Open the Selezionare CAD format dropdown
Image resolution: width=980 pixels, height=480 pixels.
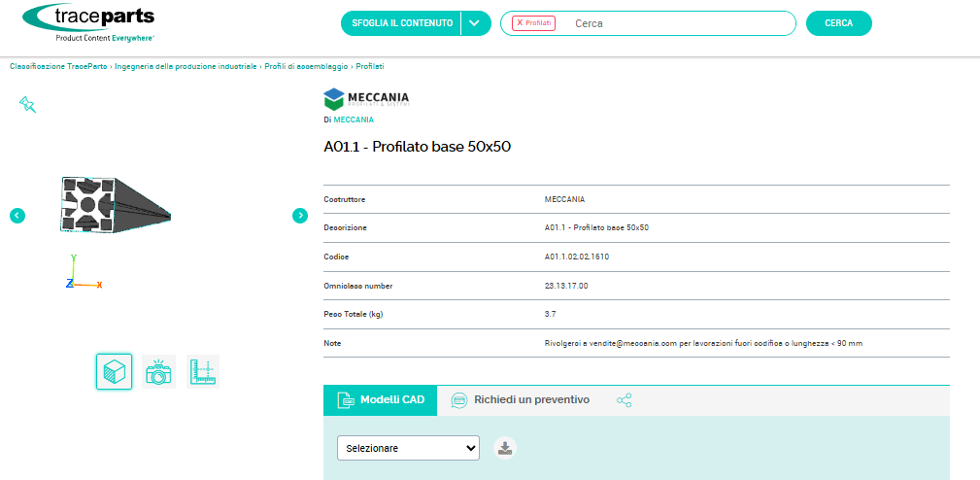click(408, 448)
